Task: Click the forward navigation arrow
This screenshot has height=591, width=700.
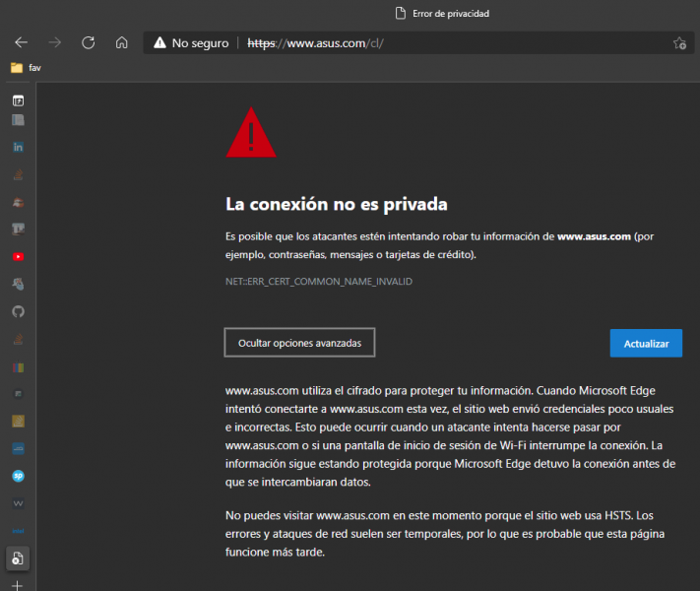Action: click(55, 43)
